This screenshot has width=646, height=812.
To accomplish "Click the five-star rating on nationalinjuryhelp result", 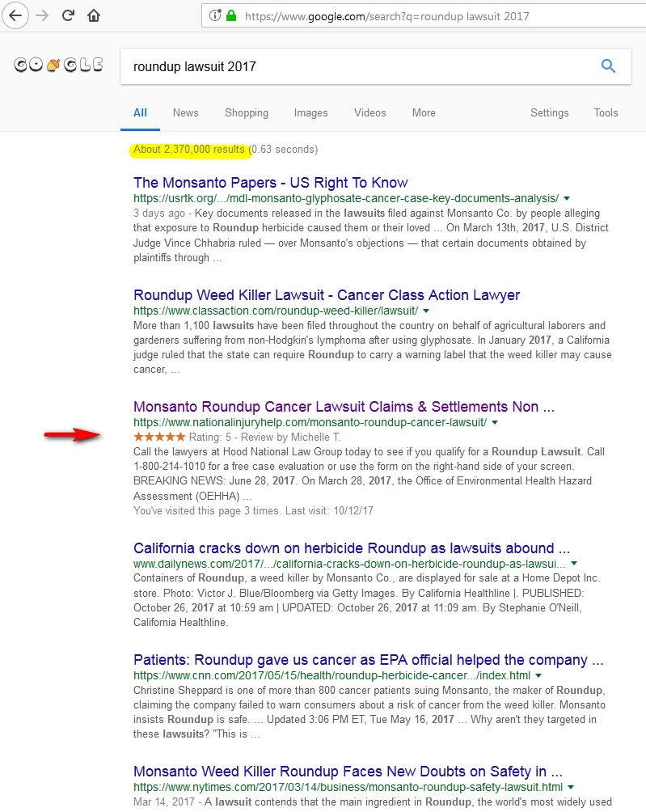I will 159,437.
